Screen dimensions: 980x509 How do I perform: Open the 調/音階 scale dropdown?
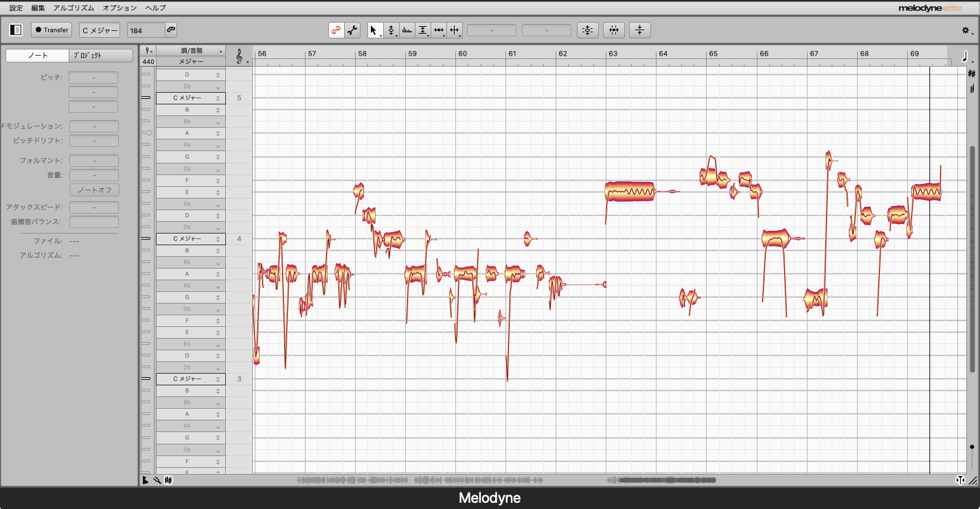tap(190, 51)
